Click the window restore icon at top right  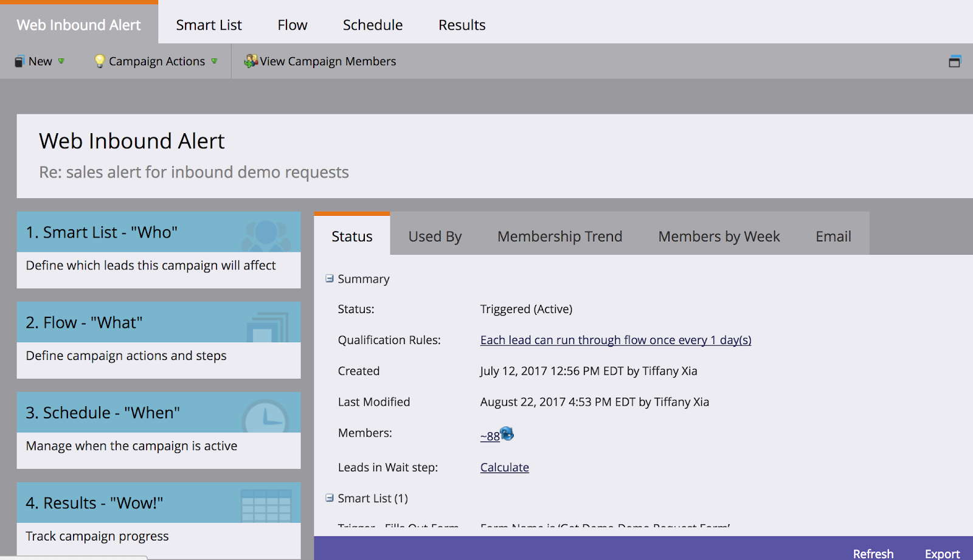tap(955, 61)
